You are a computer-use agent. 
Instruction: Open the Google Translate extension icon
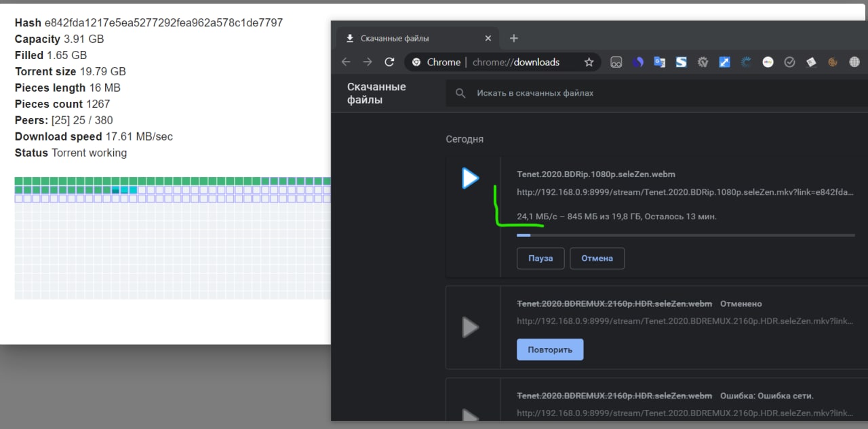(660, 62)
